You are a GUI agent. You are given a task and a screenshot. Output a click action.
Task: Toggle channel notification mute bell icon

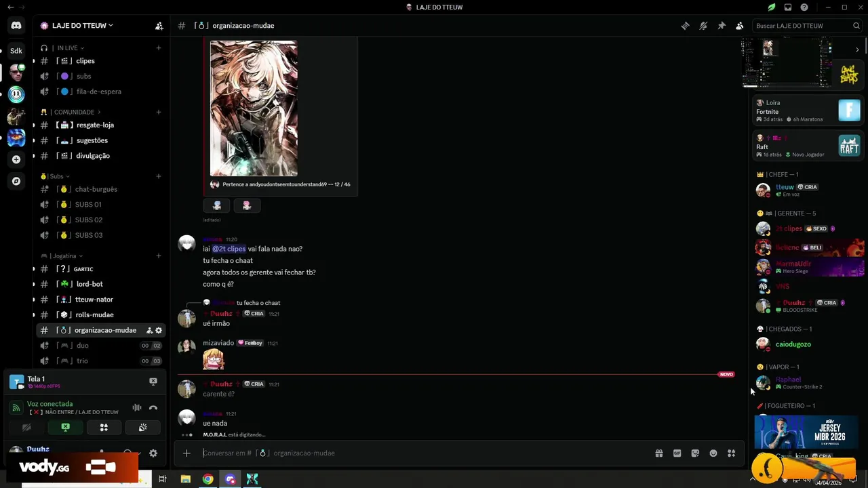tap(703, 26)
